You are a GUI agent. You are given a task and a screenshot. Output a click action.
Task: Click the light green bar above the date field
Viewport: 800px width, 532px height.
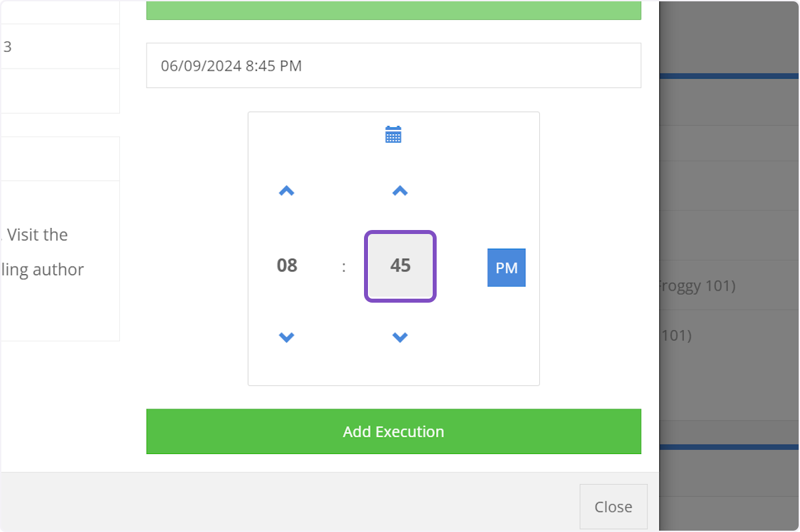tap(393, 10)
